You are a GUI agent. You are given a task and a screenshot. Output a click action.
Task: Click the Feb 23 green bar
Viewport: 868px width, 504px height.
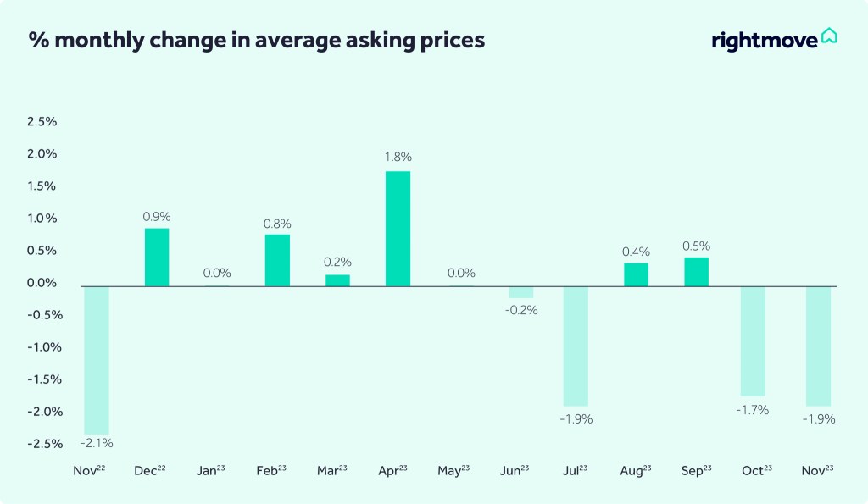(x=277, y=260)
